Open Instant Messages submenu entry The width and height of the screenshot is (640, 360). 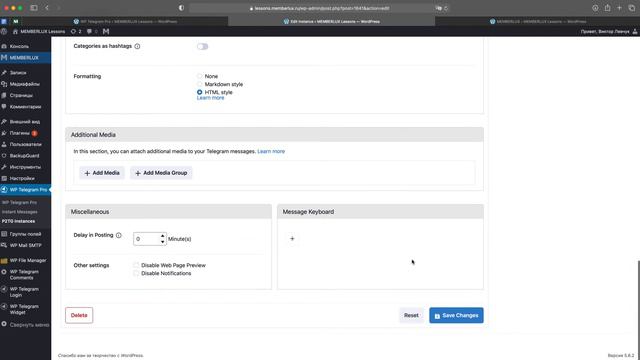click(20, 212)
